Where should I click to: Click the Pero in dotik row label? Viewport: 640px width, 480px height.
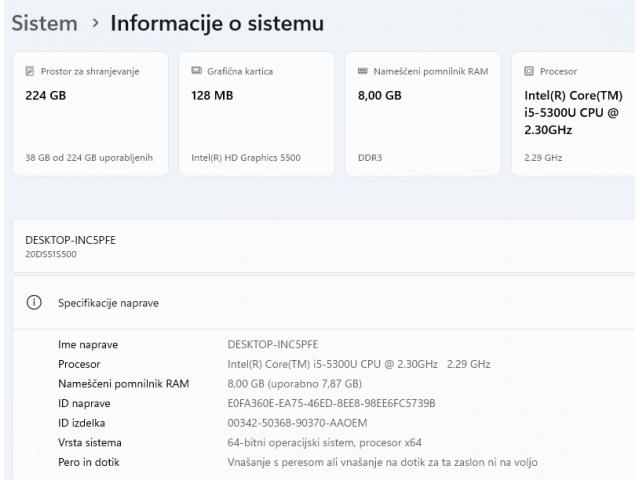click(x=88, y=462)
